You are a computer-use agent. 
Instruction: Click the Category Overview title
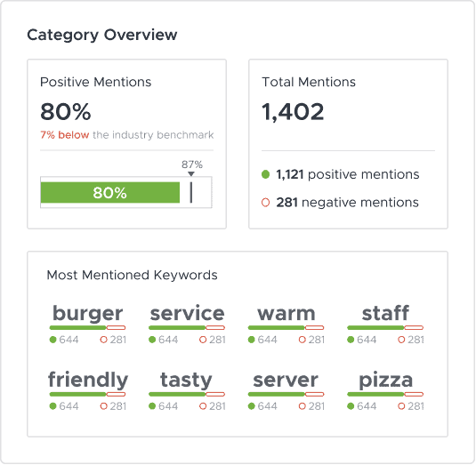(102, 35)
